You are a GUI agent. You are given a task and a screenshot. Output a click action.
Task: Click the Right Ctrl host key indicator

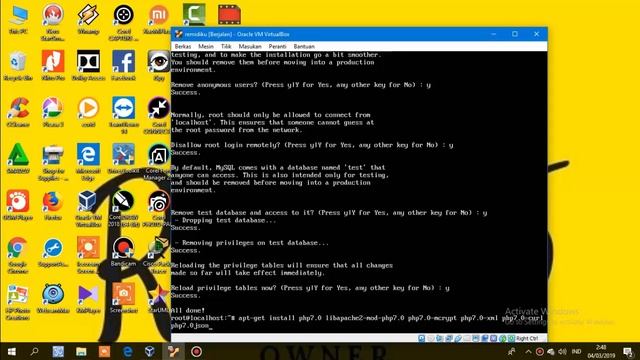coord(527,338)
